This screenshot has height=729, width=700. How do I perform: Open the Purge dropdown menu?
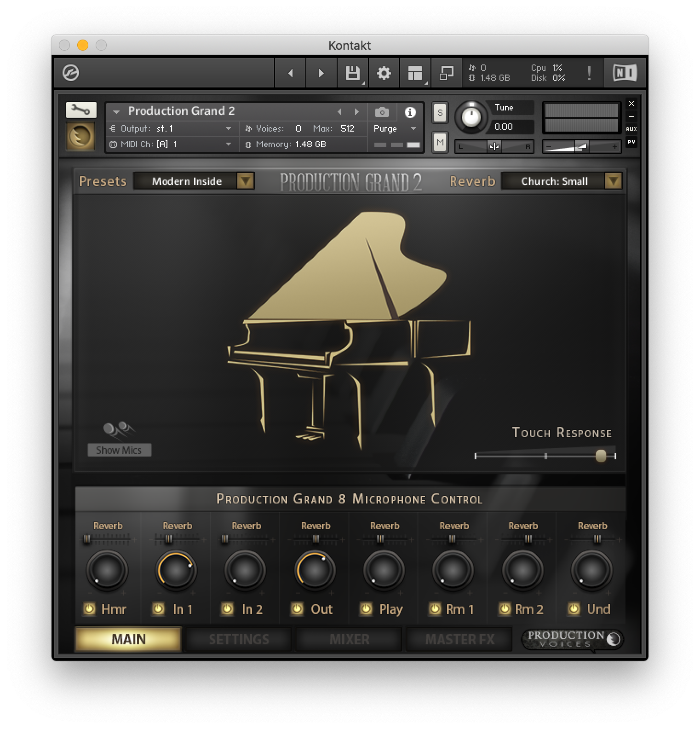pyautogui.click(x=395, y=128)
